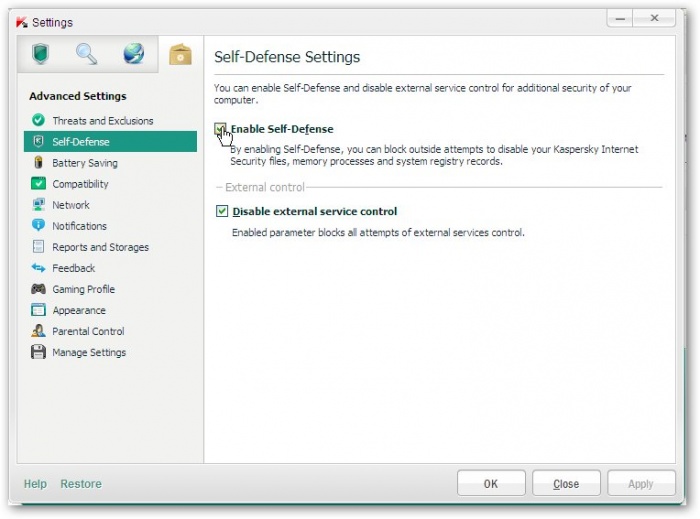This screenshot has height=519, width=700.
Task: Click the Reports and Storages document icon
Action: click(38, 246)
